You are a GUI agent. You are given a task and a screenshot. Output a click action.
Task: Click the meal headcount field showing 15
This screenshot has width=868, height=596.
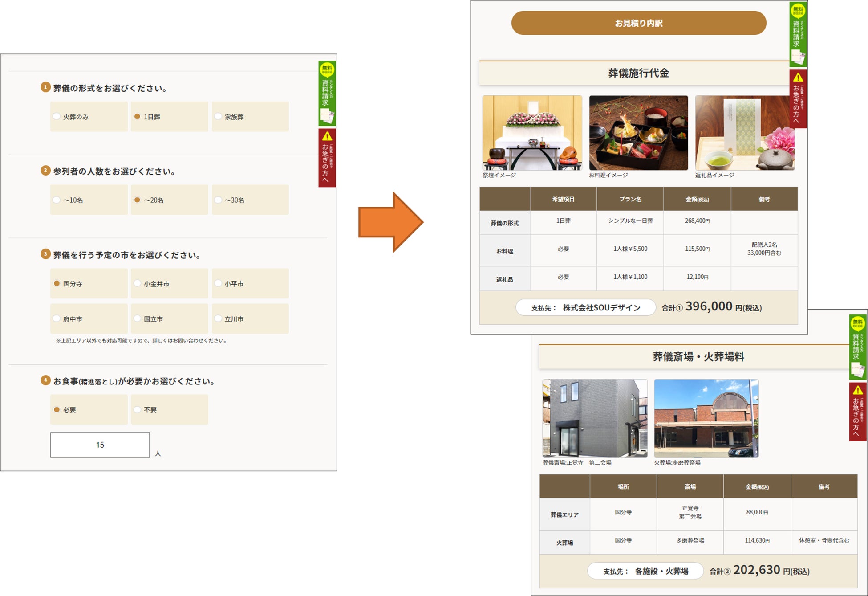(100, 445)
